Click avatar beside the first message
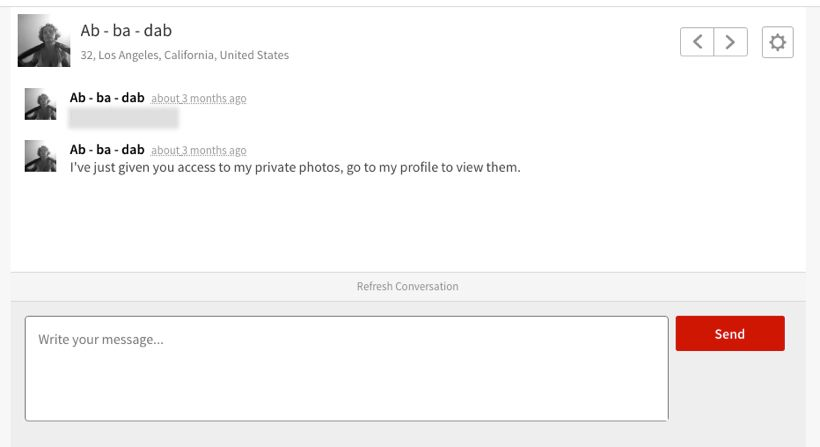The image size is (820, 447). (40, 104)
